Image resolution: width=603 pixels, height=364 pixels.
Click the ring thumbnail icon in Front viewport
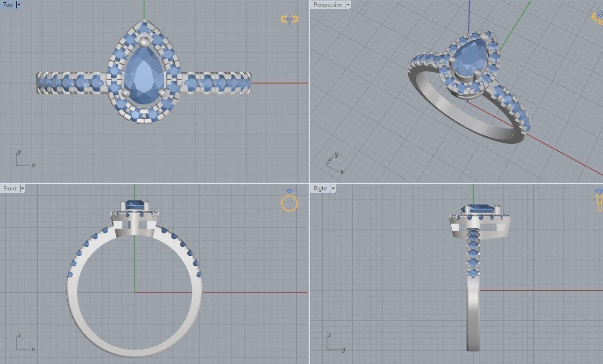[289, 201]
